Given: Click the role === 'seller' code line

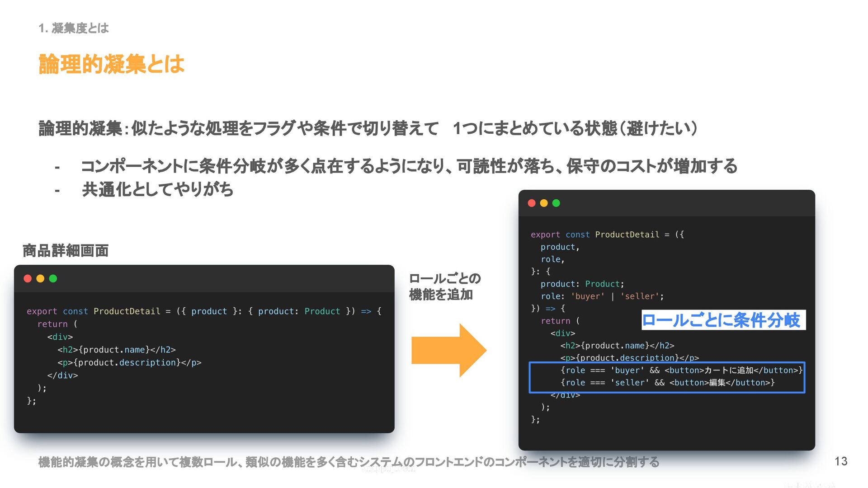Looking at the screenshot, I should (667, 383).
